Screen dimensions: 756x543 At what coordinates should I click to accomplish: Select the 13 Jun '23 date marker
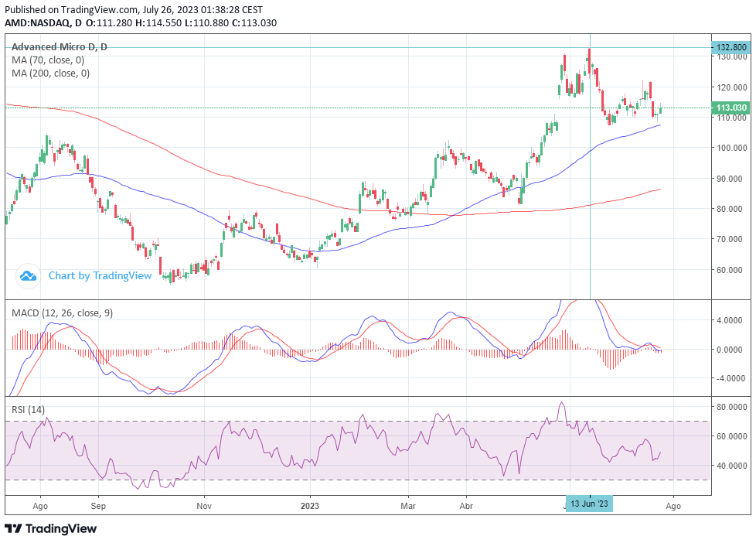coord(589,504)
